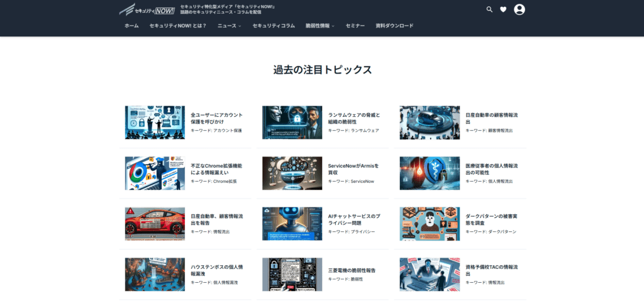Select the ダークパターン article thumbnail image

point(430,224)
